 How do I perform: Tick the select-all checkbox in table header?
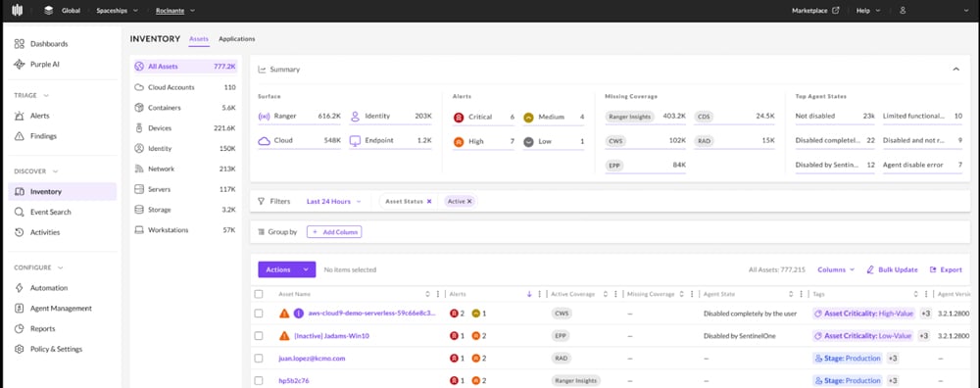pyautogui.click(x=259, y=294)
